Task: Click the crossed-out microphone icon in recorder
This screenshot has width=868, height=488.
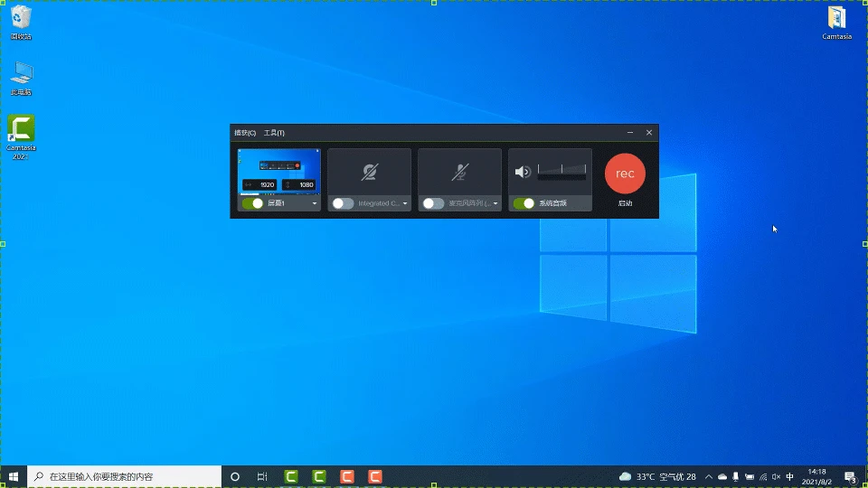Action: [460, 172]
